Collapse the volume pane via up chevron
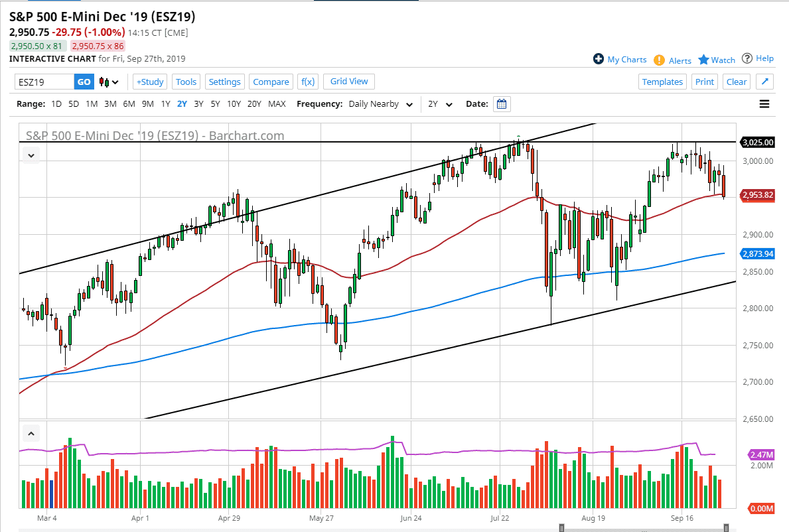Image resolution: width=789 pixels, height=532 pixels. 31,432
